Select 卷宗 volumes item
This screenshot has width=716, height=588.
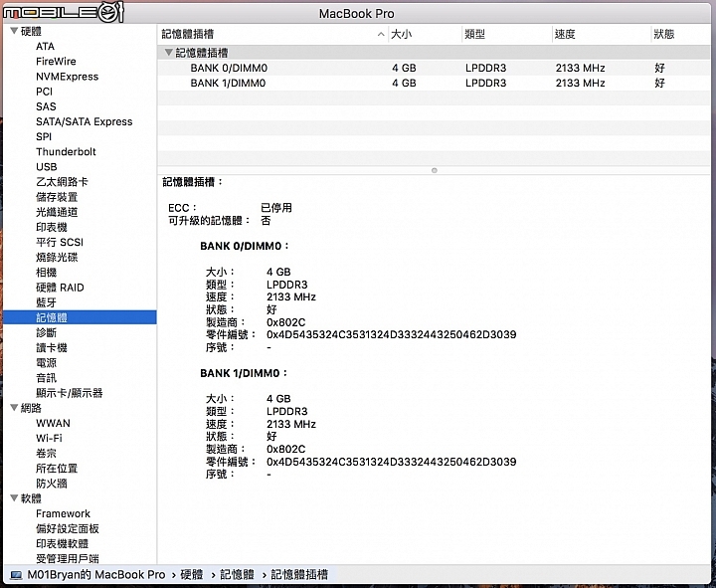[x=46, y=454]
